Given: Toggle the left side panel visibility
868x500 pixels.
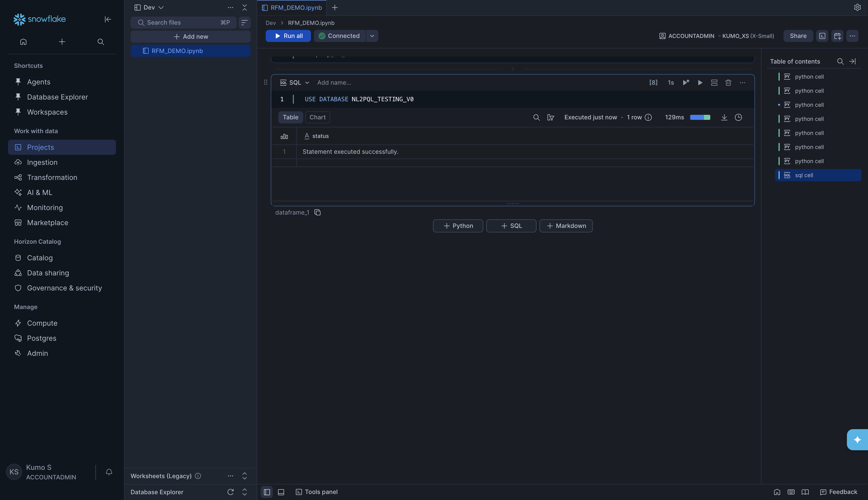Looking at the screenshot, I should click(x=267, y=492).
